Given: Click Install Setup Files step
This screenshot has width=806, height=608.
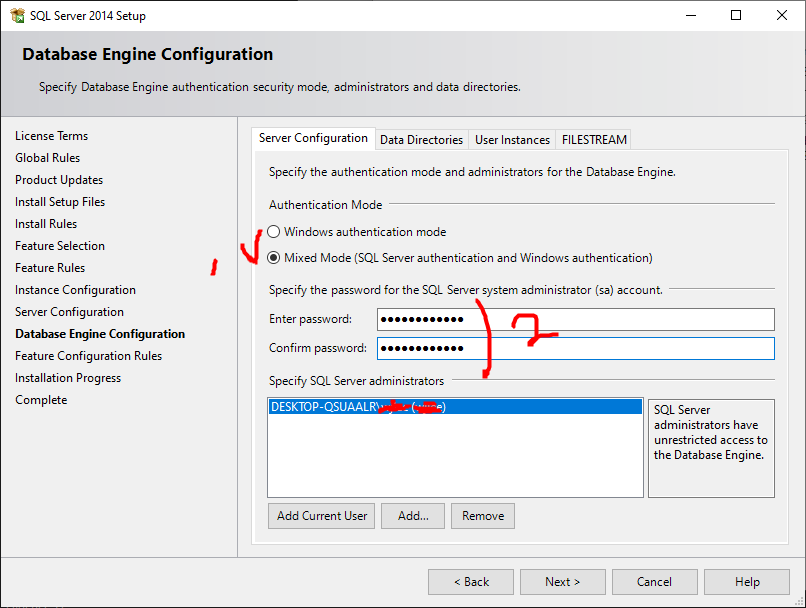Looking at the screenshot, I should pyautogui.click(x=60, y=202).
